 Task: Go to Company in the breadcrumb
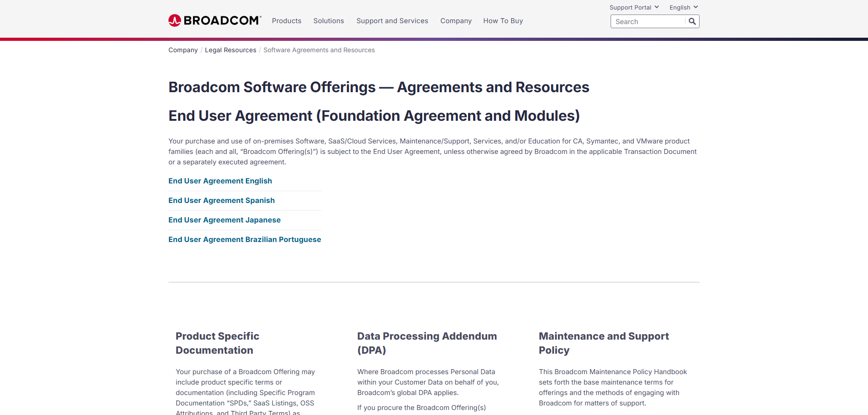183,50
